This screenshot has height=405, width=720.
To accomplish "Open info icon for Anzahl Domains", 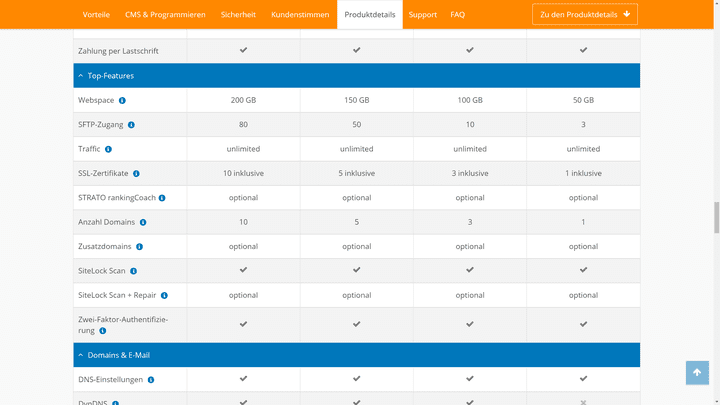I will tap(143, 222).
